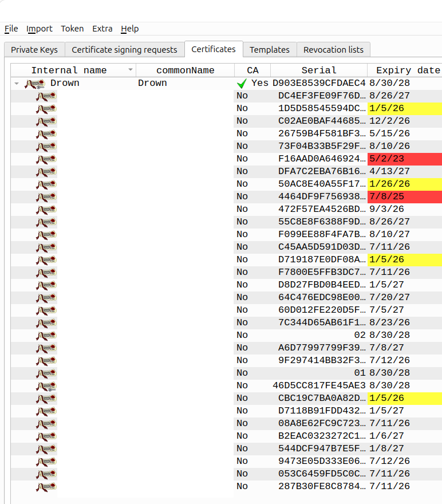Select certificate icon for serial 472F57EA4526BD
This screenshot has width=442, height=504.
pyautogui.click(x=46, y=209)
